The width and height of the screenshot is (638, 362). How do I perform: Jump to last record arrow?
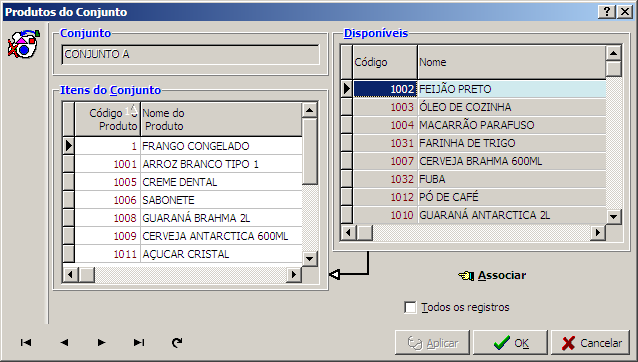coord(139,342)
